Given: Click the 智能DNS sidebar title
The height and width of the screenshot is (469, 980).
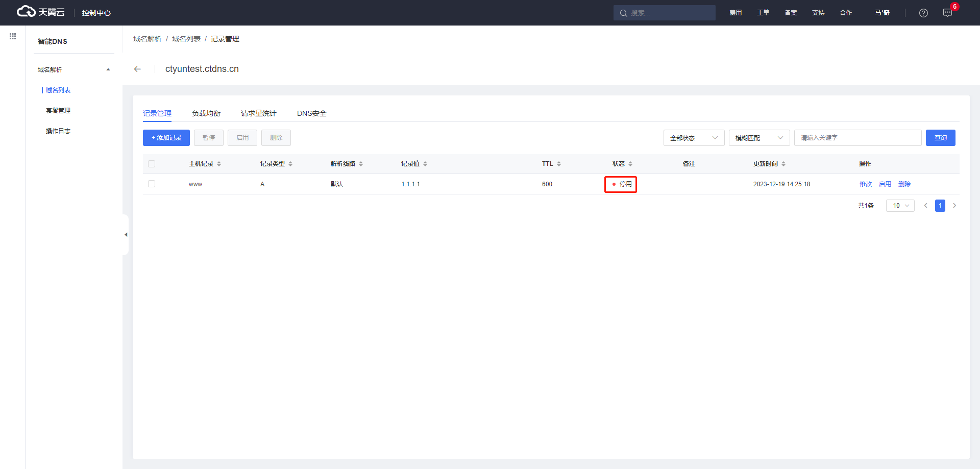Looking at the screenshot, I should pyautogui.click(x=53, y=41).
